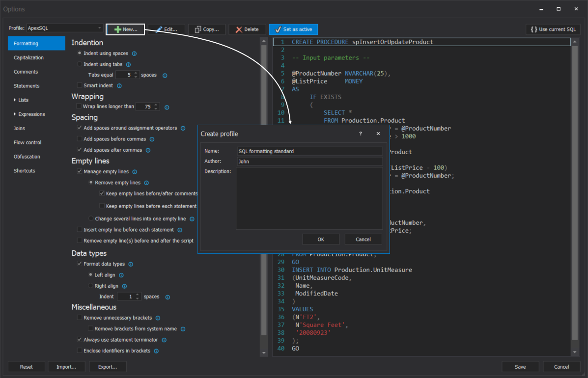
Task: Increase the Wrap lines longer than value
Action: (x=156, y=105)
